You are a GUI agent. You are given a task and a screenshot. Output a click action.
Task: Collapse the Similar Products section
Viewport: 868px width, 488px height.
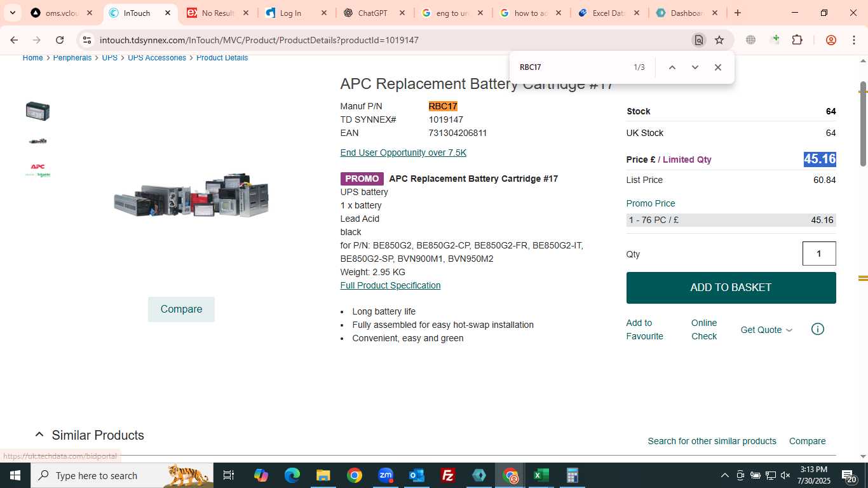point(39,435)
